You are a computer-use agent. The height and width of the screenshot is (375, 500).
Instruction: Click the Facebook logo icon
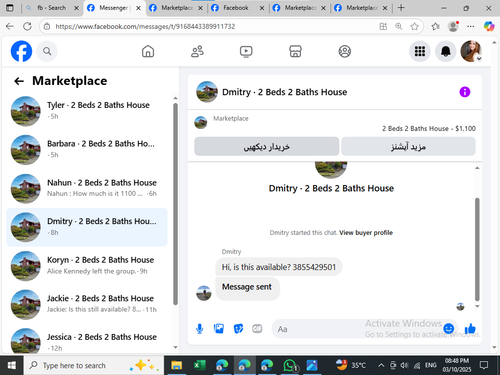(21, 51)
